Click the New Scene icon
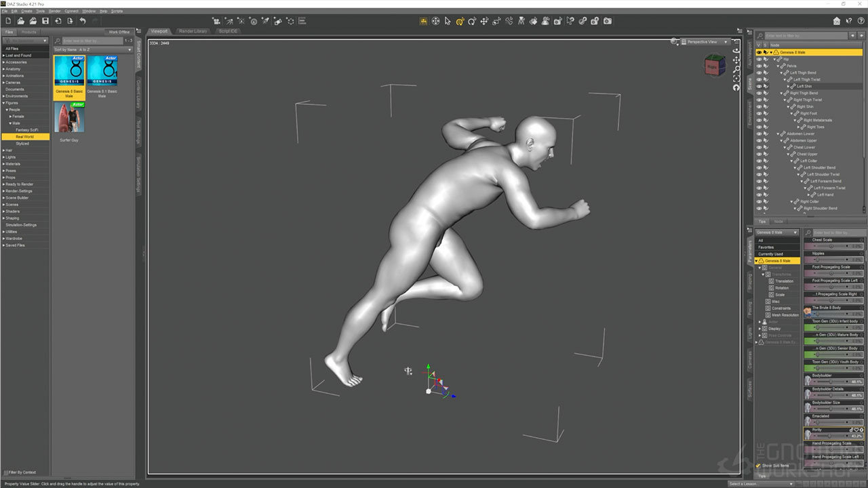The width and height of the screenshot is (868, 488). [x=7, y=22]
